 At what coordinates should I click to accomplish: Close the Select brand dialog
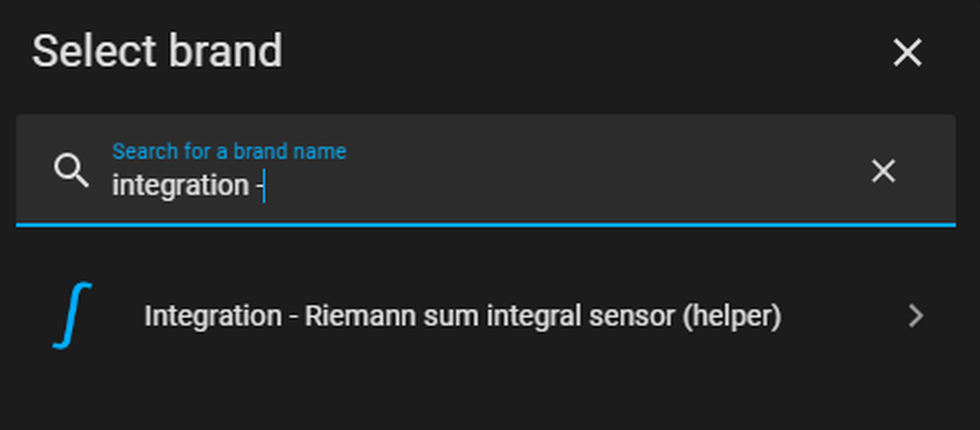click(908, 53)
